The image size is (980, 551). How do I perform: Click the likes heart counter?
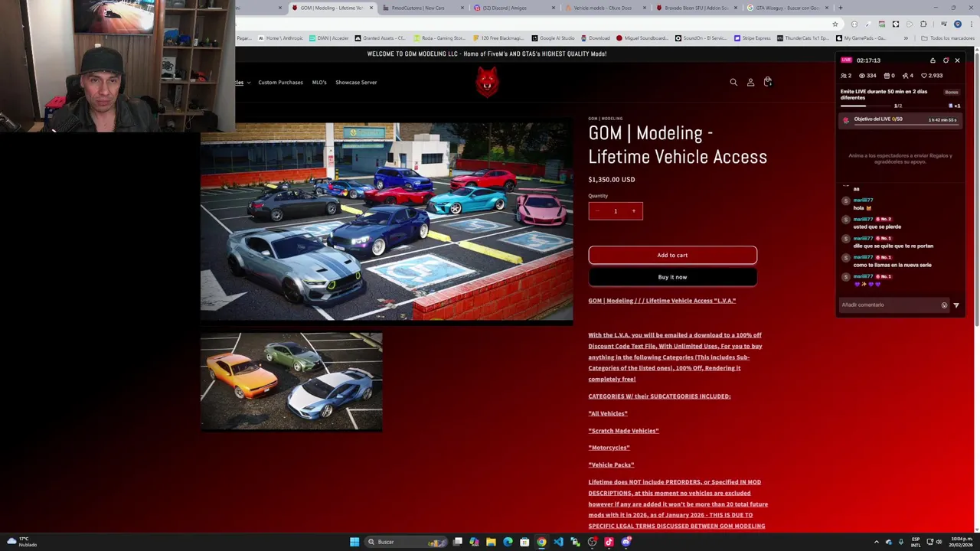point(932,76)
